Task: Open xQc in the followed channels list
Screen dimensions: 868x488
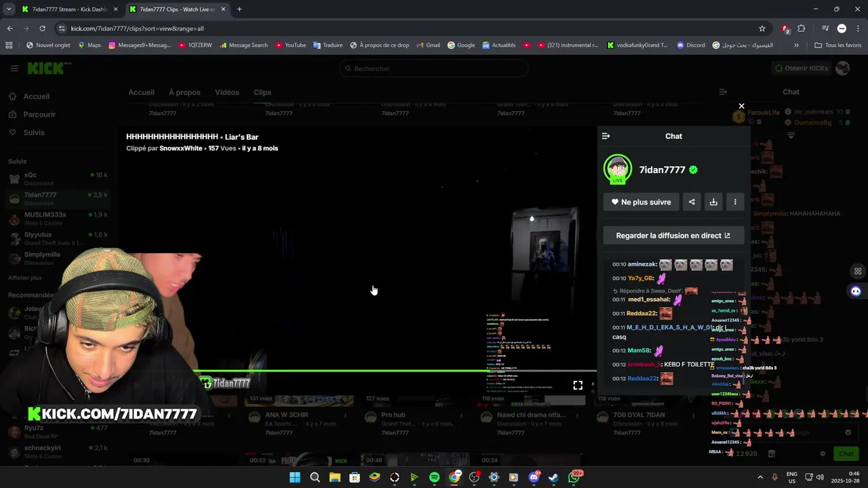Action: [x=58, y=178]
